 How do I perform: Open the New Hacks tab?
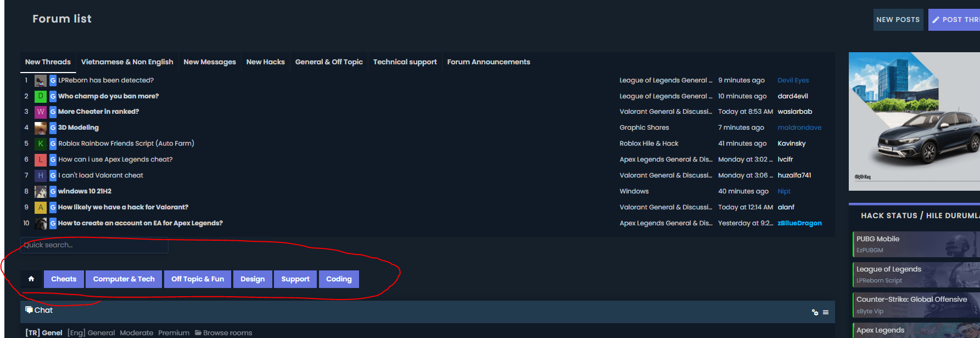point(266,62)
